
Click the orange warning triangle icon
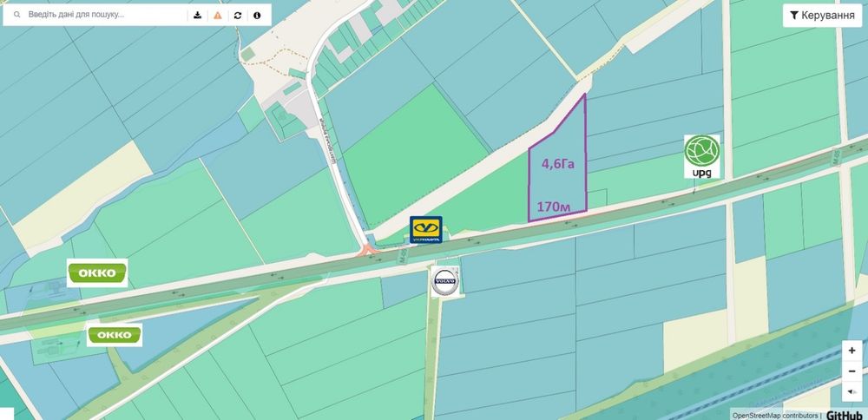pos(218,15)
